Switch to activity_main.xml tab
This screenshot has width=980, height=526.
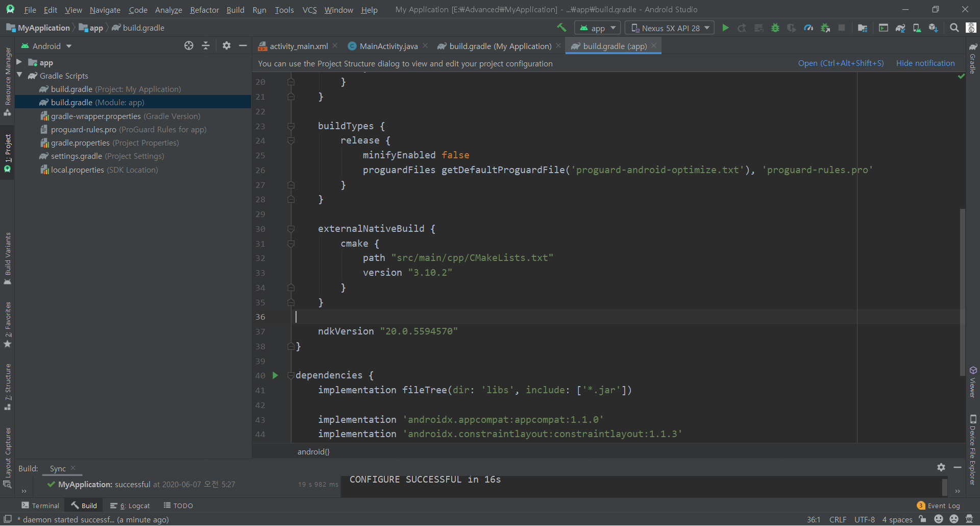[x=298, y=46]
